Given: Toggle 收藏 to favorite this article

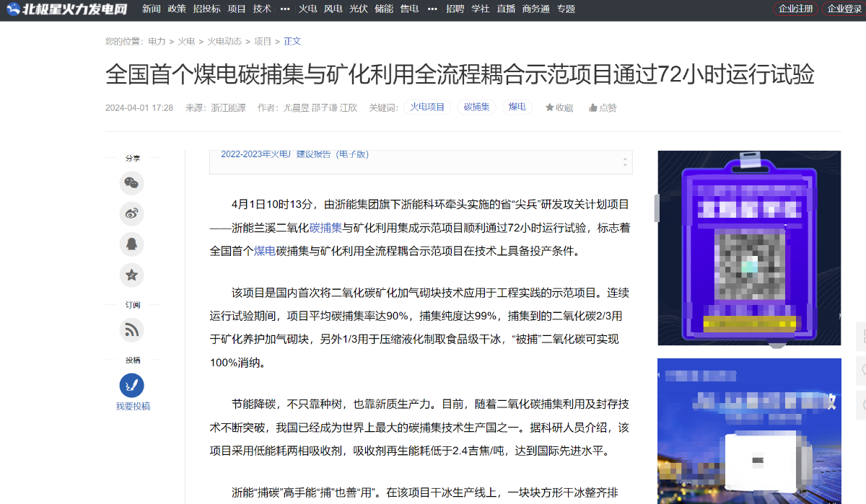Looking at the screenshot, I should [x=559, y=108].
